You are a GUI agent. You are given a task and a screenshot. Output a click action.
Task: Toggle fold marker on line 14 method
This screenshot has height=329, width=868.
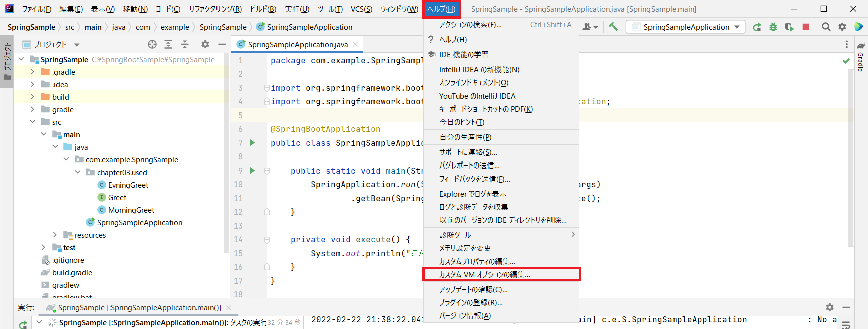tap(267, 240)
